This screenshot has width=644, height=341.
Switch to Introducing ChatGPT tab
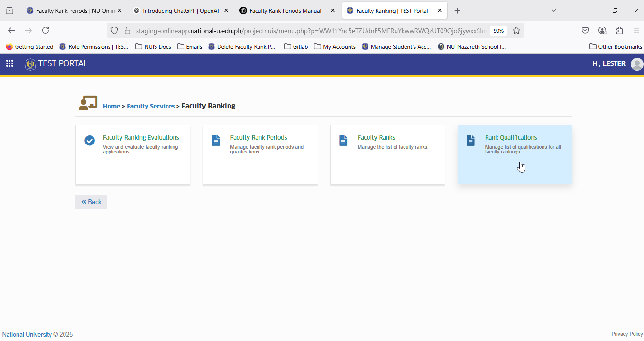[181, 10]
